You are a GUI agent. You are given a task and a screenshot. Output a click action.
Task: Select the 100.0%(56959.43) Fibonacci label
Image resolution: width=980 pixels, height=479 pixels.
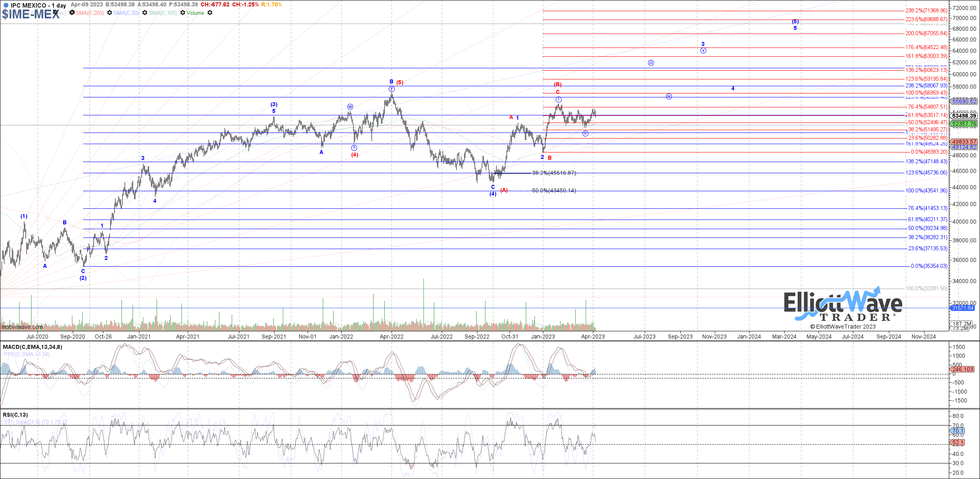(926, 93)
